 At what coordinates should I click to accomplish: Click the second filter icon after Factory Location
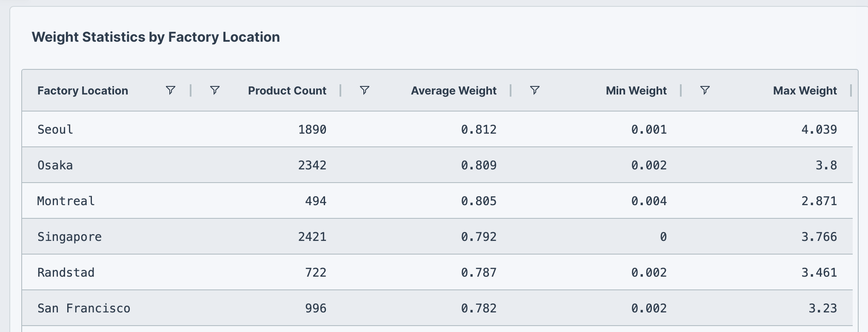coord(215,90)
